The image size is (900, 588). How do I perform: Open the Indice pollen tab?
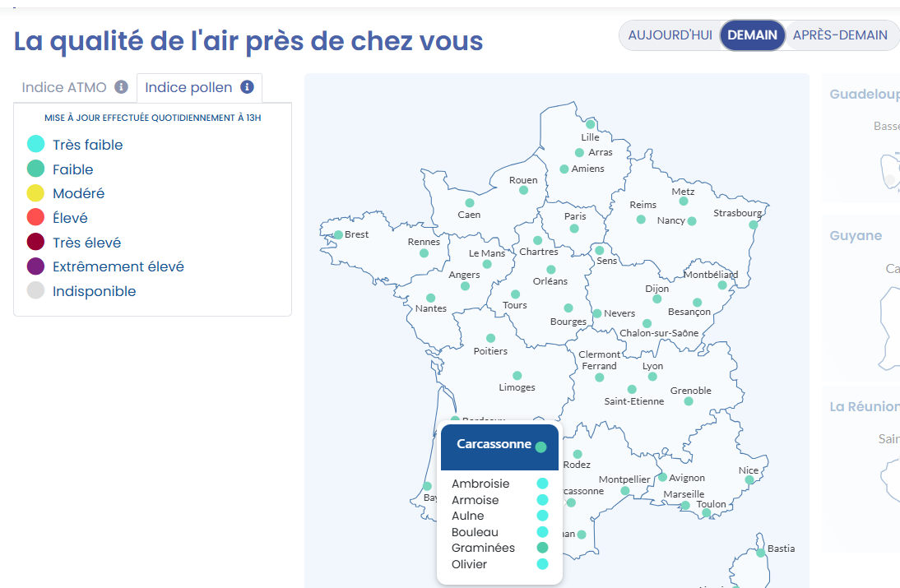click(199, 87)
